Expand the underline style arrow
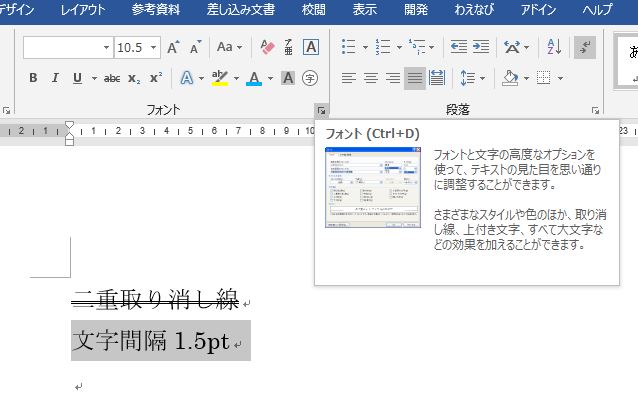Screen dimensions: 638x399 (94, 78)
